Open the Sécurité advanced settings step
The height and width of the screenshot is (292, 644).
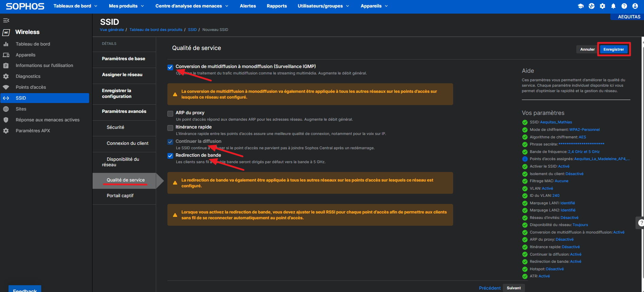pos(124,127)
